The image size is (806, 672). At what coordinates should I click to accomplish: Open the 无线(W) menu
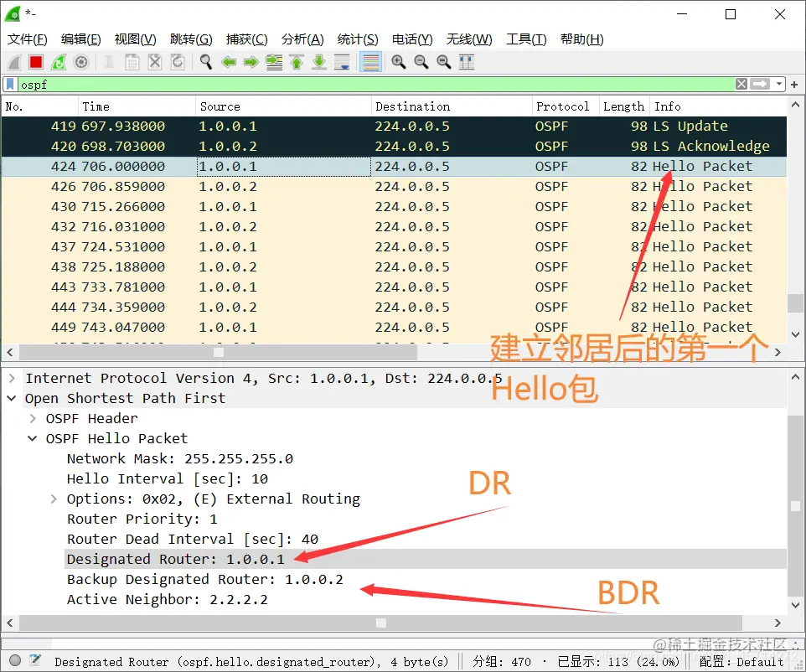click(469, 39)
